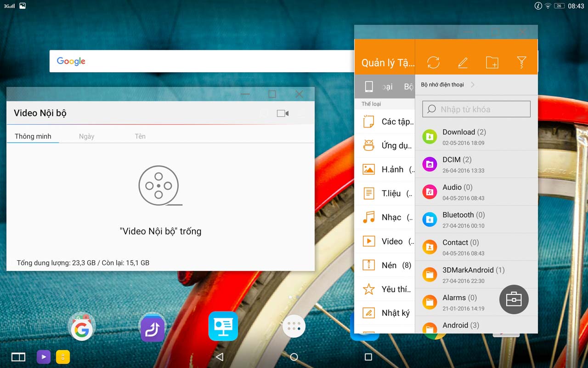Image resolution: width=588 pixels, height=368 pixels.
Task: Select the "Ứng dụ.." apps category
Action: click(x=385, y=145)
